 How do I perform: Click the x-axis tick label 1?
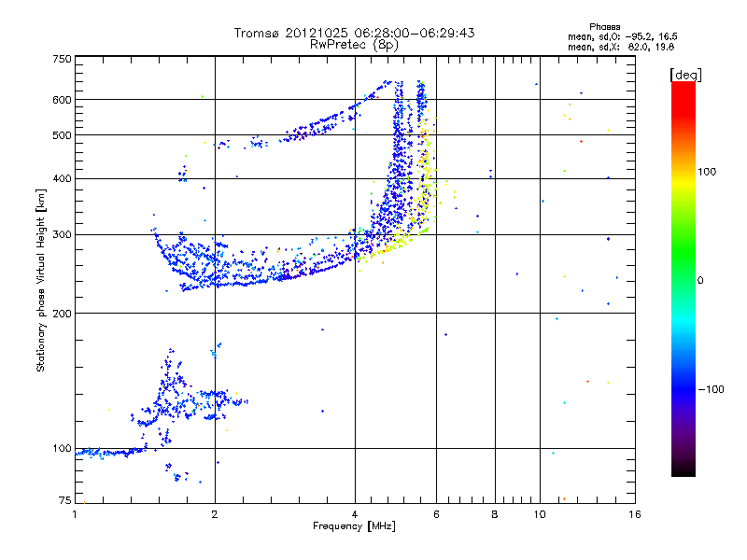tap(75, 514)
